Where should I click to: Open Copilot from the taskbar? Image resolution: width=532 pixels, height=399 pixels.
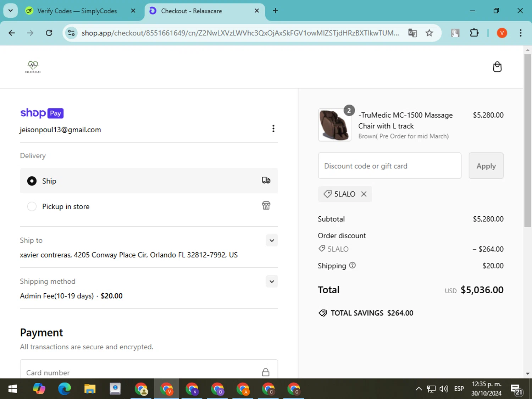pos(39,389)
